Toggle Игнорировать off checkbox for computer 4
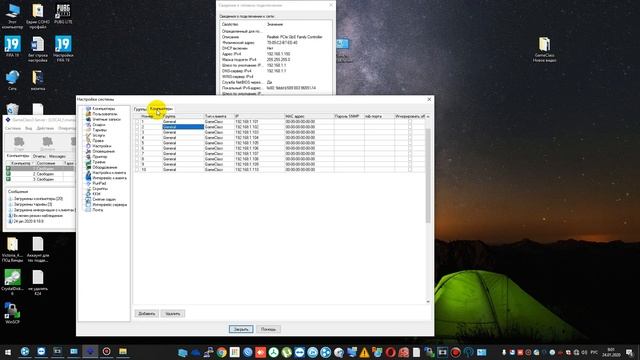Viewport: 640px width, 360px height. (x=410, y=138)
